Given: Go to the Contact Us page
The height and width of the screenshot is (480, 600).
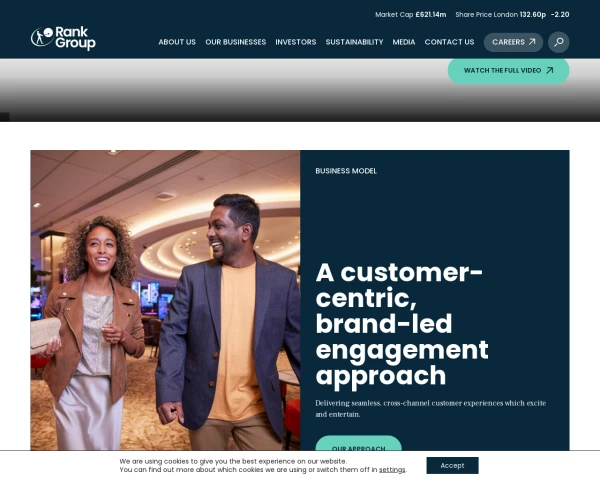Looking at the screenshot, I should (449, 42).
